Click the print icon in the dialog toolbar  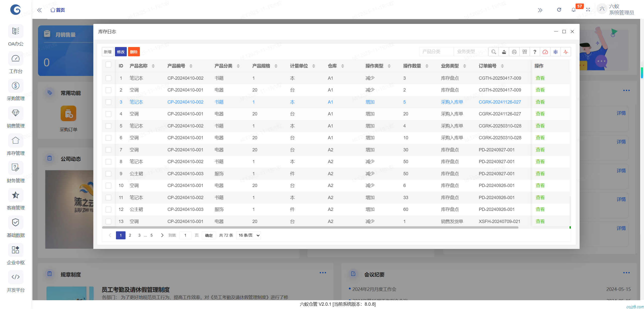click(514, 52)
